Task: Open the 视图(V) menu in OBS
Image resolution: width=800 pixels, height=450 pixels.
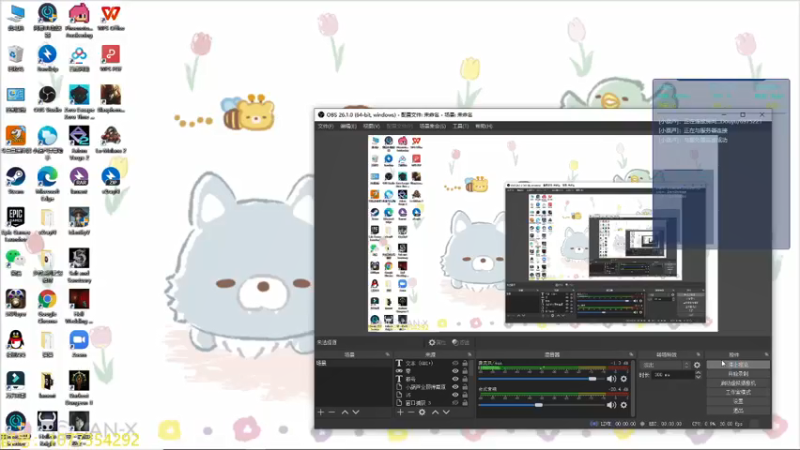Action: coord(371,126)
